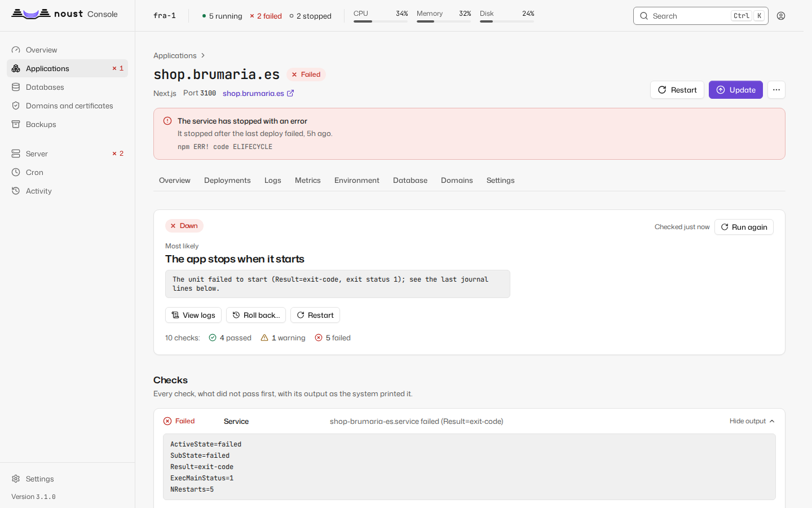This screenshot has width=812, height=508.
Task: Click the chevron after Applications breadcrumb
Action: pyautogui.click(x=203, y=55)
